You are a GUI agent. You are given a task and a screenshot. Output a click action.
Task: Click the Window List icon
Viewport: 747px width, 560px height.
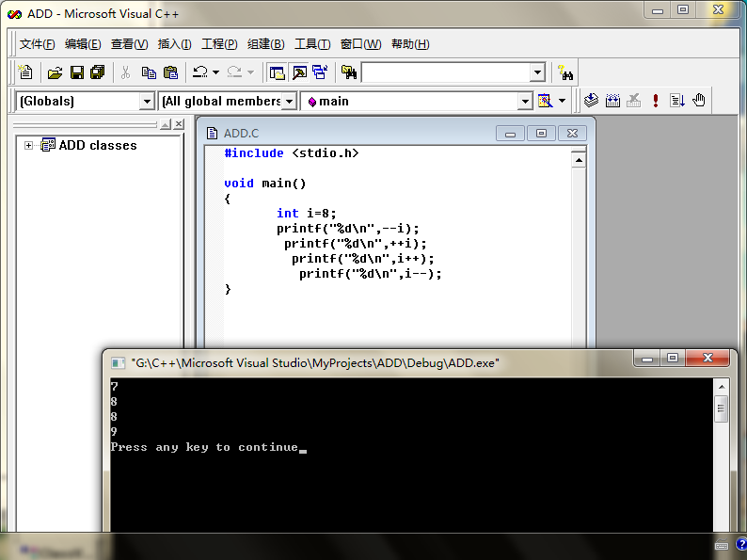(320, 72)
